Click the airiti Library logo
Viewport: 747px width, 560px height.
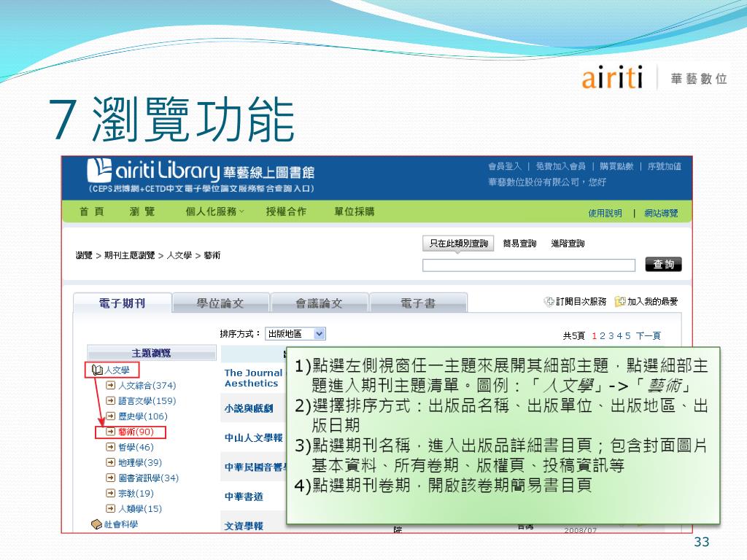click(x=201, y=175)
